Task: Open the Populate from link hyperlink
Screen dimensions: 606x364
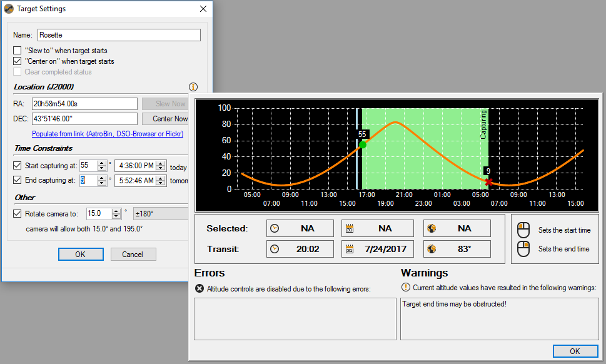Action: (x=108, y=134)
